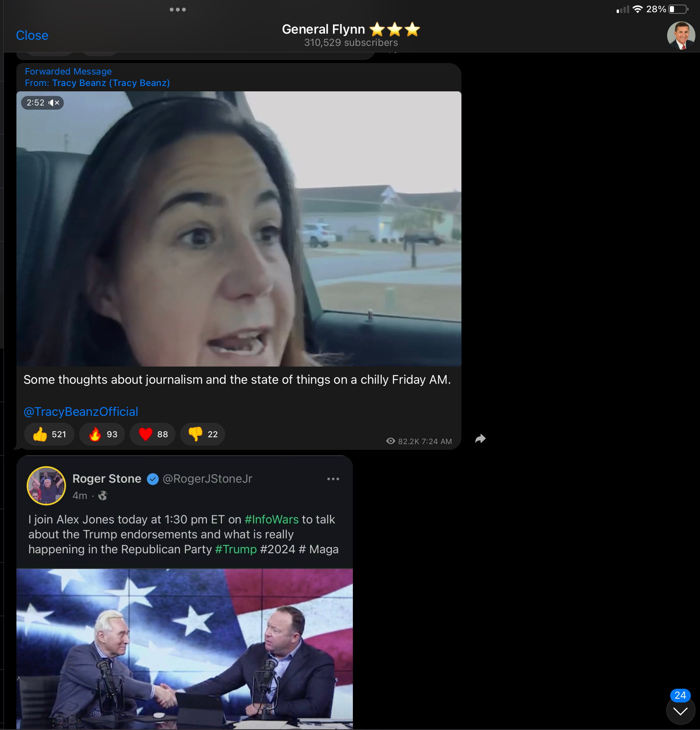Open the Roger Stone display name
This screenshot has width=700, height=730.
[x=107, y=479]
